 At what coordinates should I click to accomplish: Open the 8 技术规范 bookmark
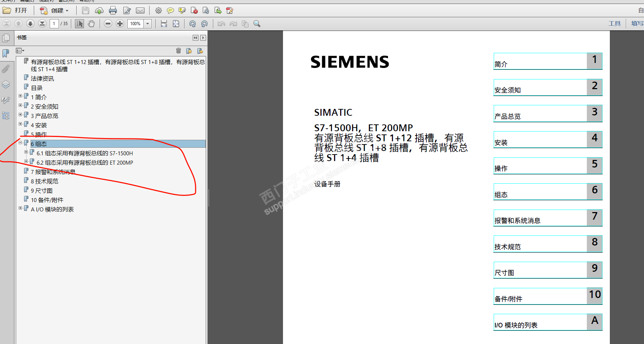pos(45,182)
